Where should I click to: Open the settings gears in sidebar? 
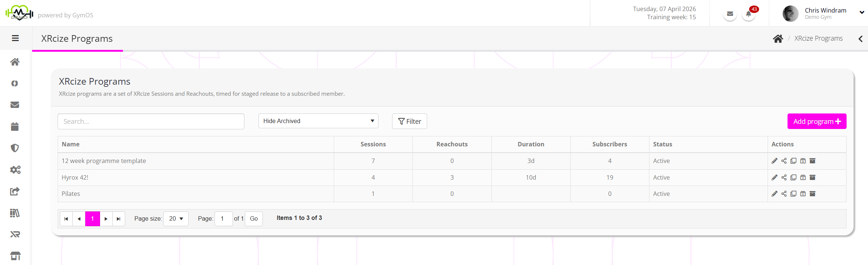click(x=15, y=170)
